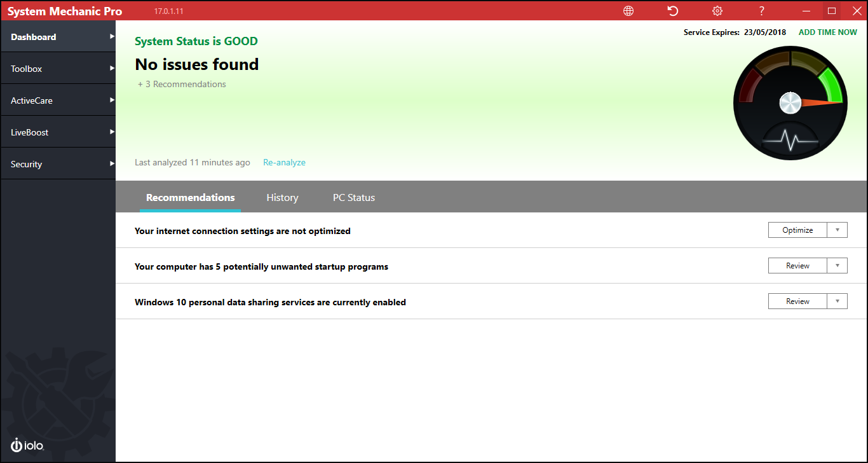Click 'Last analyzed 11 minutes ago' text
Viewport: 868px width, 463px height.
(x=193, y=163)
